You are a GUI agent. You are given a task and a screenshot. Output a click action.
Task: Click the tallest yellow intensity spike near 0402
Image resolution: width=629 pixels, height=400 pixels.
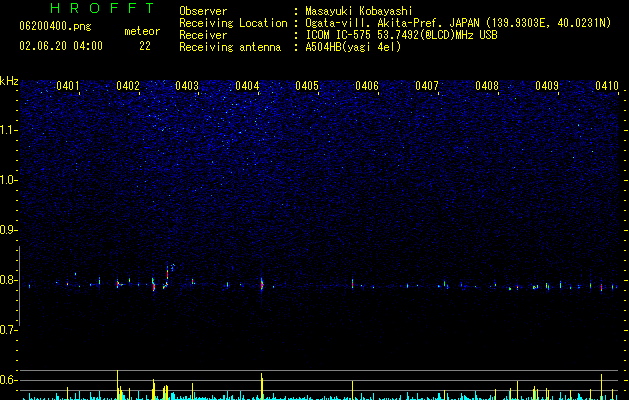pyautogui.click(x=118, y=384)
